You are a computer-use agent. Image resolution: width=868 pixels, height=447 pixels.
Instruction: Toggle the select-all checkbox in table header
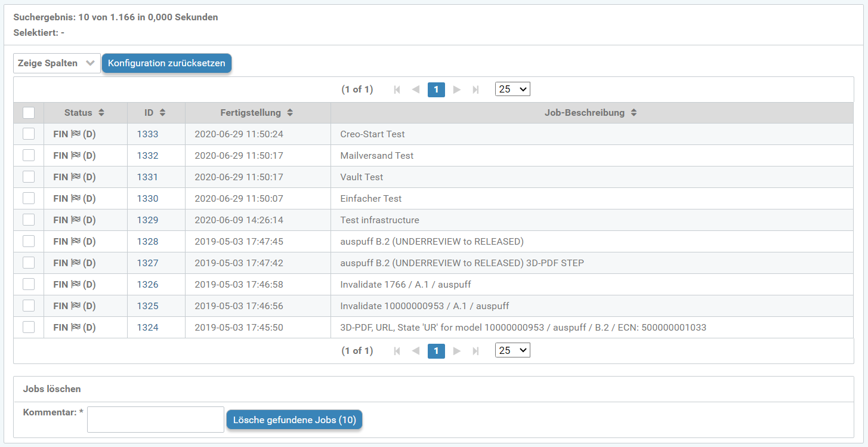coord(29,113)
